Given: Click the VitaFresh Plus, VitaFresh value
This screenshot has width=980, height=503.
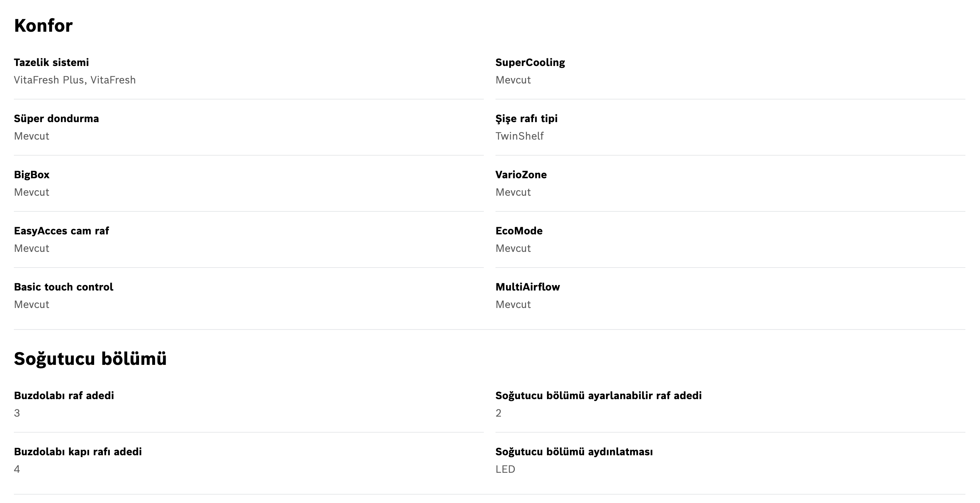Looking at the screenshot, I should tap(75, 80).
